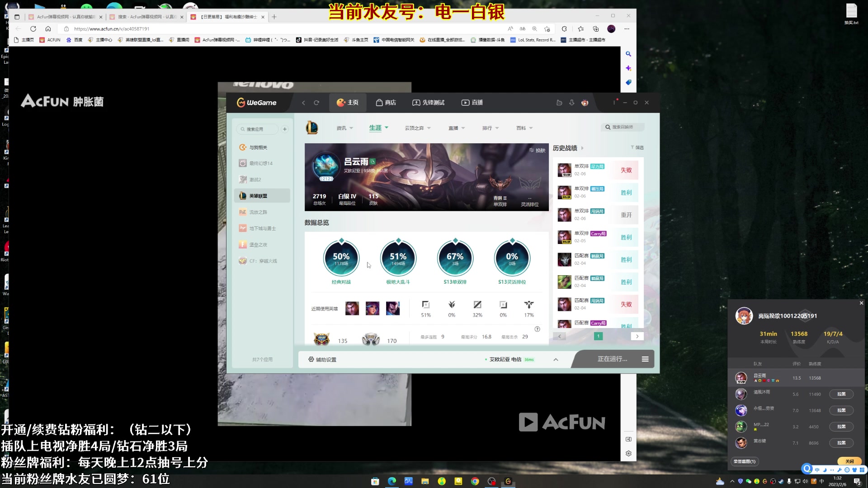
Task: Open new browser tab with plus
Action: pyautogui.click(x=274, y=17)
